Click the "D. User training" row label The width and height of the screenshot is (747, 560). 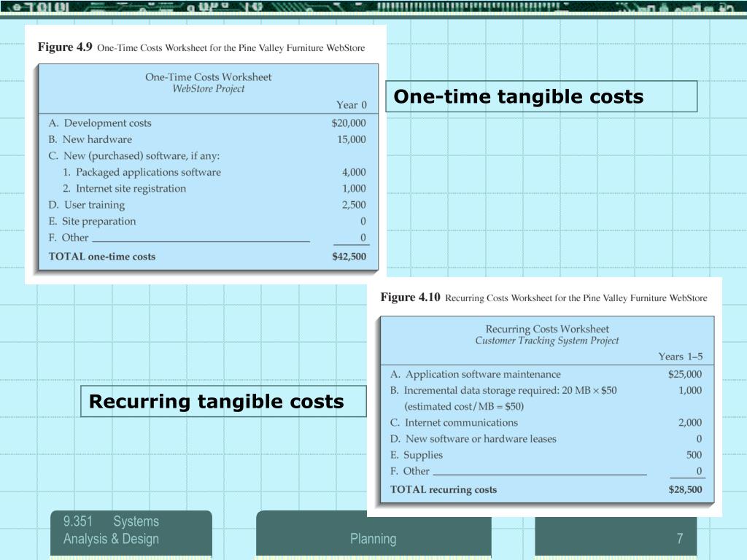87,205
